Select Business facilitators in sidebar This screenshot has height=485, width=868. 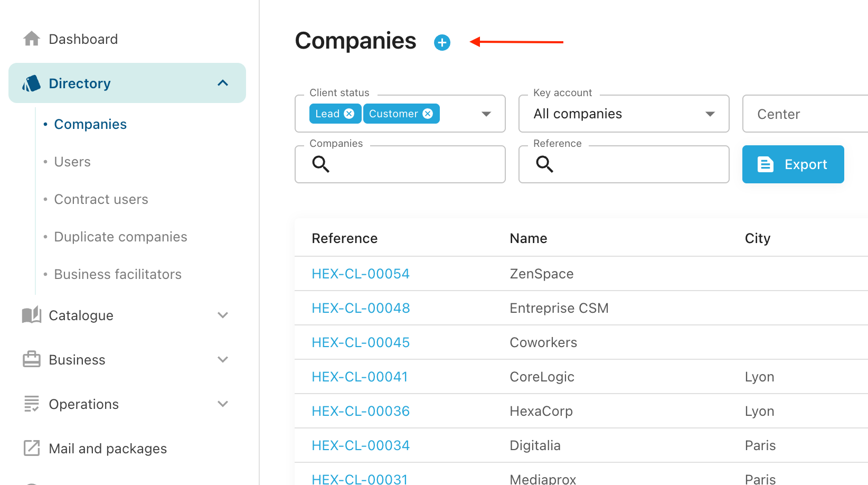[118, 274]
